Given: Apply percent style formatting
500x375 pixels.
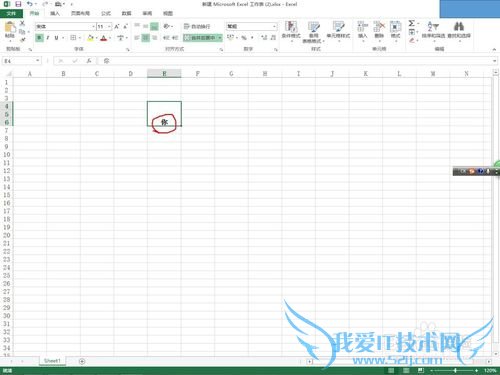Looking at the screenshot, I should coord(244,38).
